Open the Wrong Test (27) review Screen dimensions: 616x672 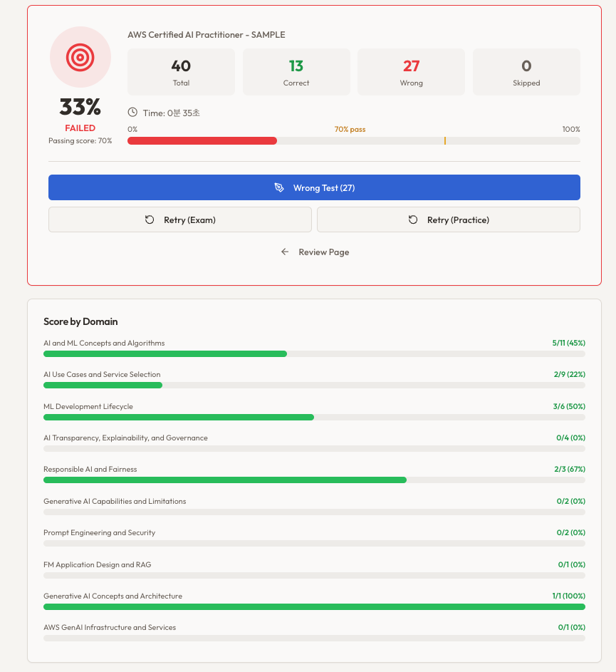tap(315, 187)
